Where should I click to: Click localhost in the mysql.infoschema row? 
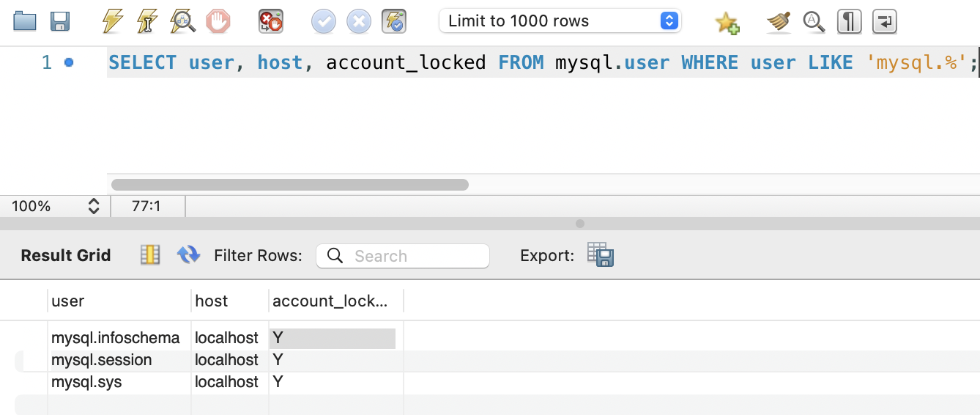tap(226, 338)
